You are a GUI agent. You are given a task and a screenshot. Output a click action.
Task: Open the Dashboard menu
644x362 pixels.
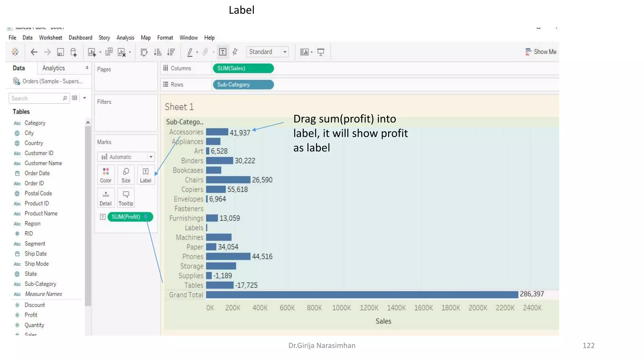pos(80,38)
